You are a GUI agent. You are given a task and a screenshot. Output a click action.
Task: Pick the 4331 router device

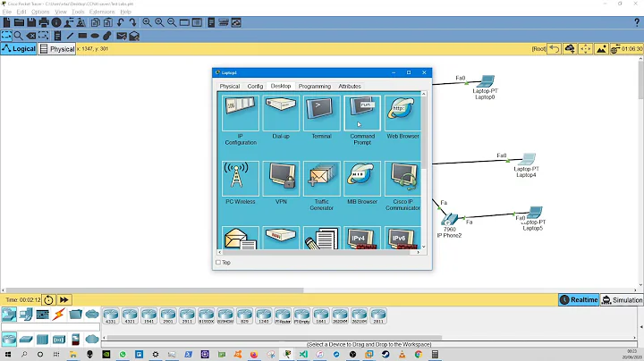pyautogui.click(x=111, y=316)
